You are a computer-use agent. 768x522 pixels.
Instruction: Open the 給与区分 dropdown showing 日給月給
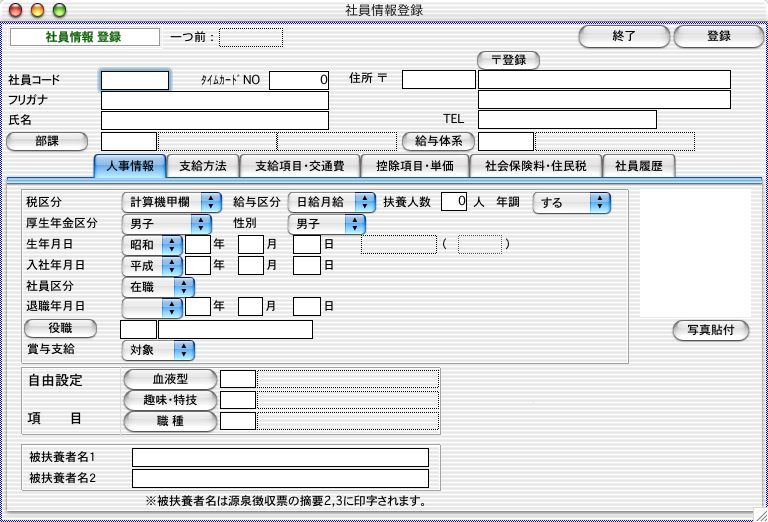pos(331,202)
